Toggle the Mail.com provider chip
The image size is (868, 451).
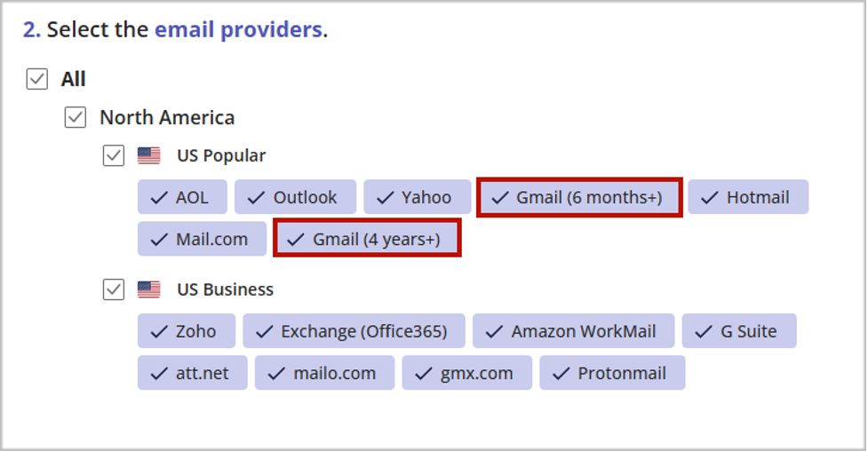(x=202, y=239)
